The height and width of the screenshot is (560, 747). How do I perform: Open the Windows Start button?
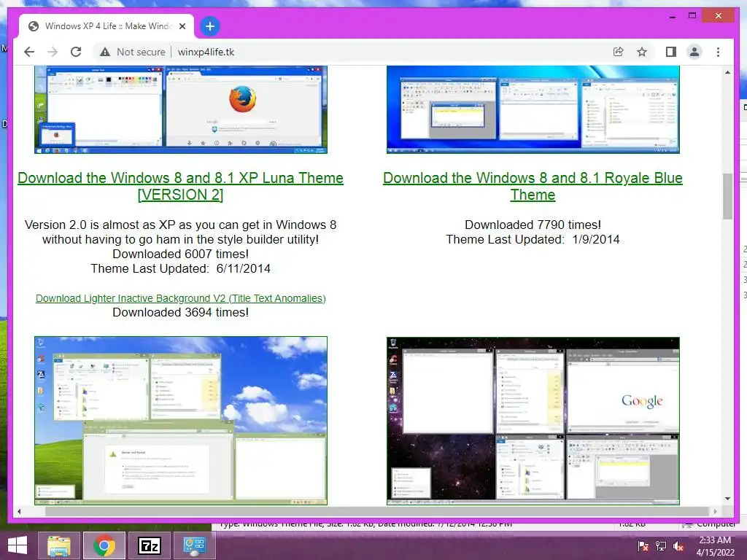pyautogui.click(x=18, y=545)
